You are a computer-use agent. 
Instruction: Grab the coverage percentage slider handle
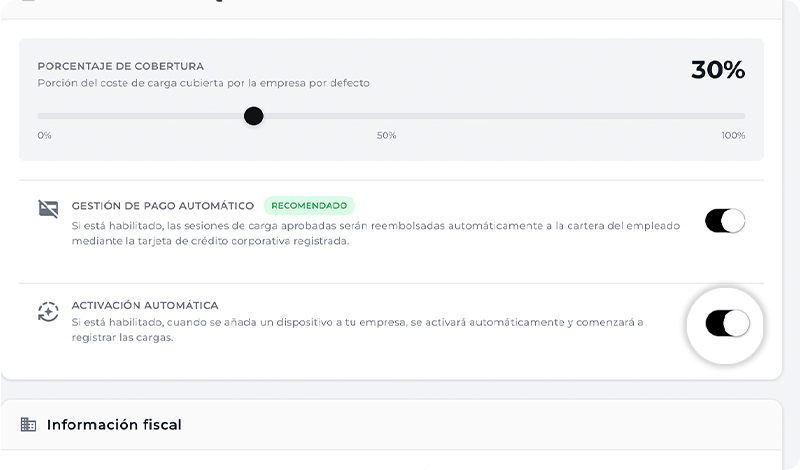(x=254, y=116)
